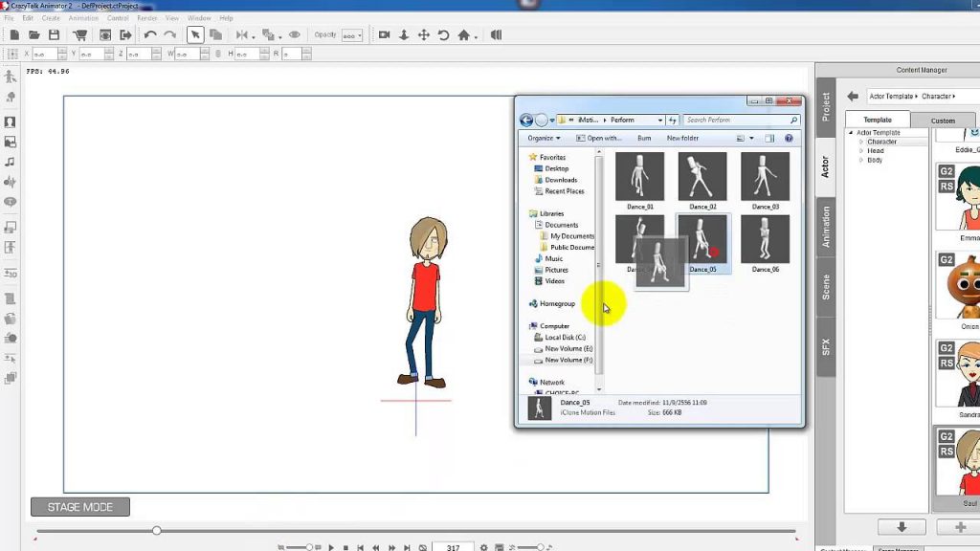Toggle the width-height lock link icon
The image size is (980, 551).
click(x=218, y=55)
